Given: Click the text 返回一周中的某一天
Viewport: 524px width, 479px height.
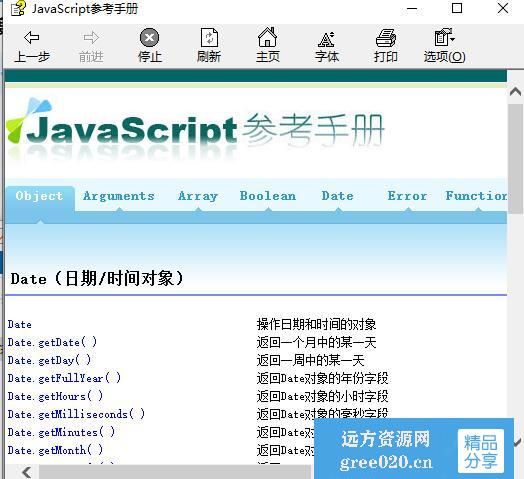Looking at the screenshot, I should (310, 360).
